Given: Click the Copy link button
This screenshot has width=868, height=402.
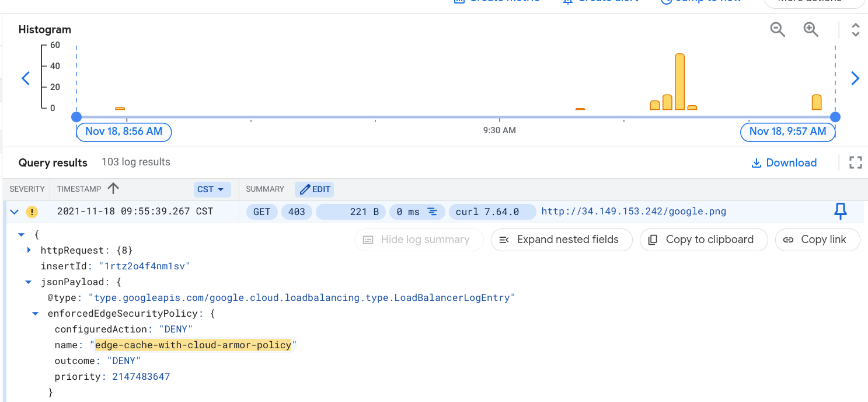Looking at the screenshot, I should tap(817, 240).
